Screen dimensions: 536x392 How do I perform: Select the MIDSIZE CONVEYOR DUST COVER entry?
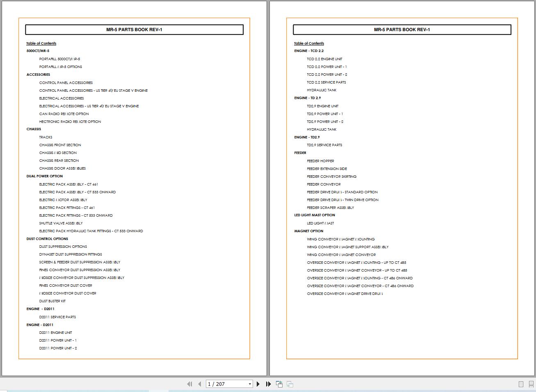point(68,293)
